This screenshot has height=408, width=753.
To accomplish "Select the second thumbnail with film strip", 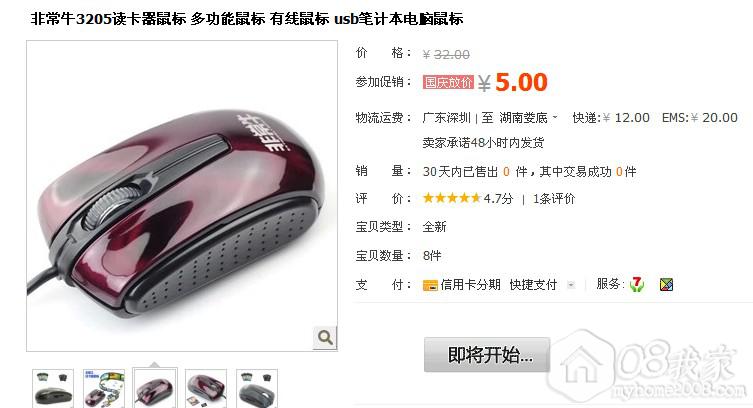I will pyautogui.click(x=104, y=388).
